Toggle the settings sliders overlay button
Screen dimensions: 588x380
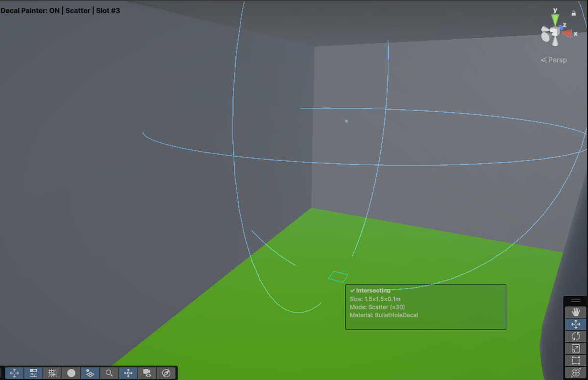[33, 373]
